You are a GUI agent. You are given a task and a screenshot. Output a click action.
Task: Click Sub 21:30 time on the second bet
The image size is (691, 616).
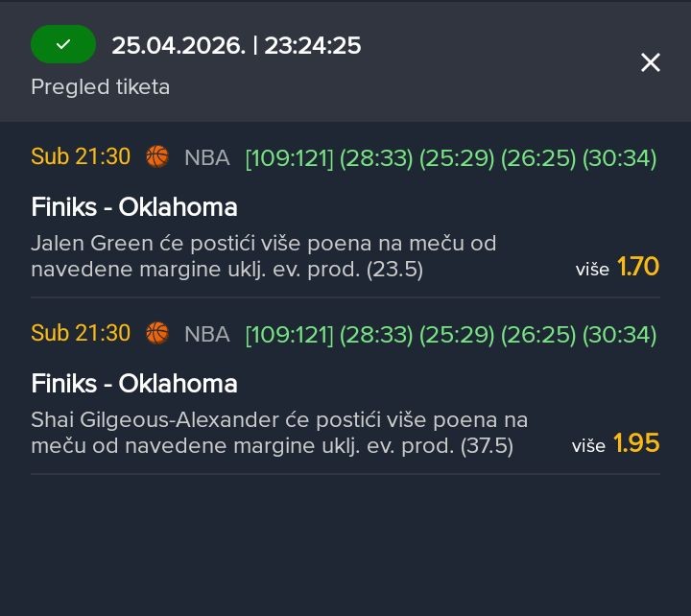(x=81, y=334)
